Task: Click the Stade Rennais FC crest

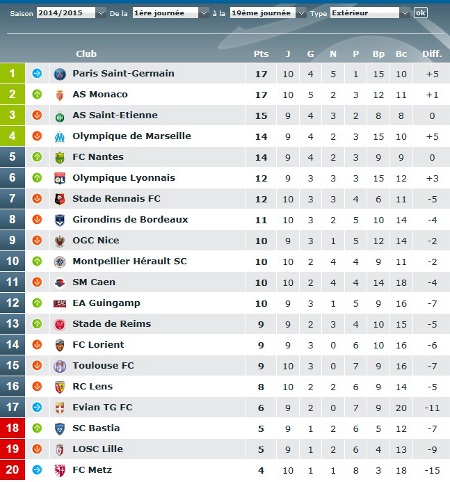Action: click(60, 199)
